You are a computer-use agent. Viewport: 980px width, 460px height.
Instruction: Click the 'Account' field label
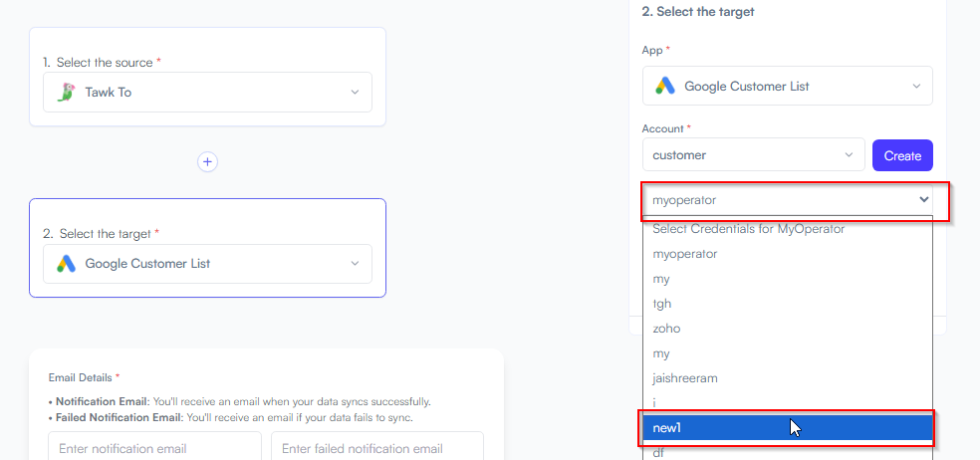[666, 128]
